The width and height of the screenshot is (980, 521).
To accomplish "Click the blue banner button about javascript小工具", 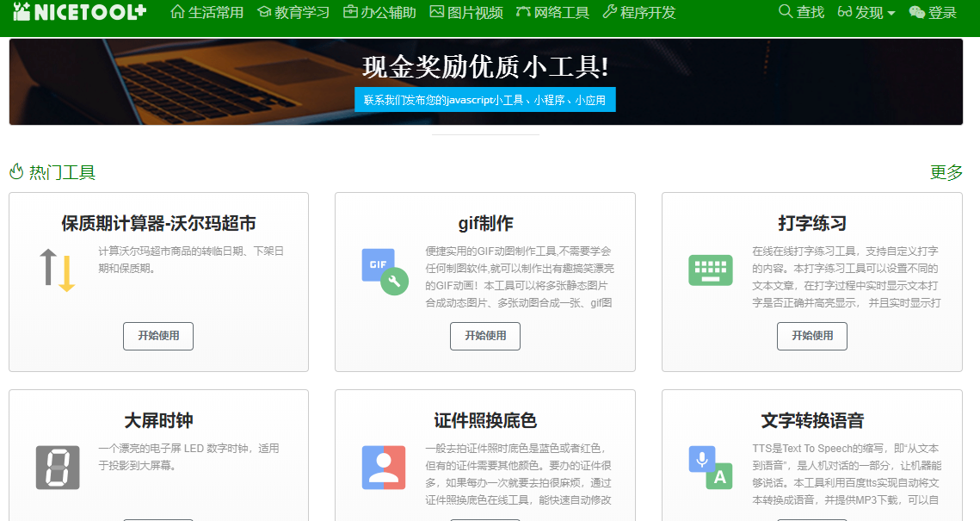I will click(485, 99).
